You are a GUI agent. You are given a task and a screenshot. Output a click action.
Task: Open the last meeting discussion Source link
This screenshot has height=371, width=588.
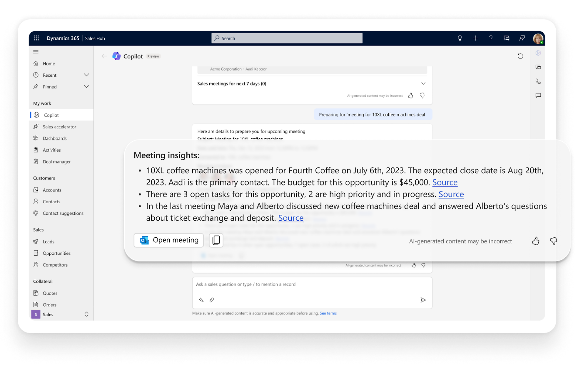click(291, 218)
